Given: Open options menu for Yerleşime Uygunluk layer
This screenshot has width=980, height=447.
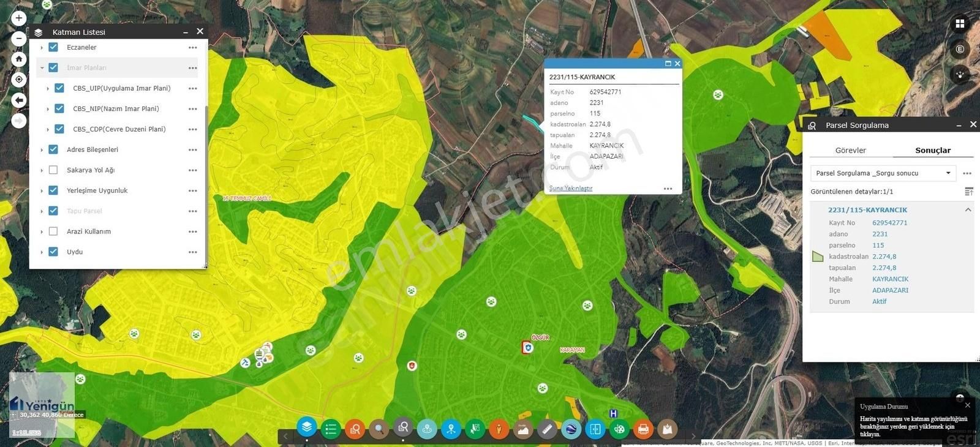Looking at the screenshot, I should (x=193, y=190).
